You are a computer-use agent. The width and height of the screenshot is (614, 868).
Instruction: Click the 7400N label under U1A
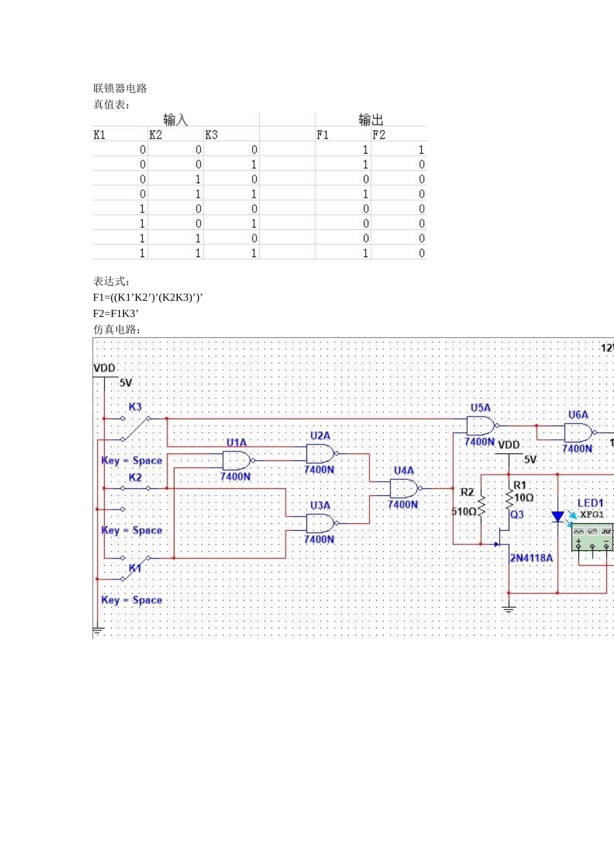pyautogui.click(x=235, y=477)
